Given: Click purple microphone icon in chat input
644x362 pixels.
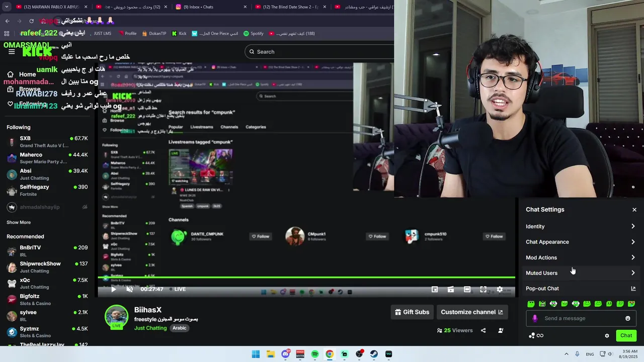Looking at the screenshot, I should 535,318.
